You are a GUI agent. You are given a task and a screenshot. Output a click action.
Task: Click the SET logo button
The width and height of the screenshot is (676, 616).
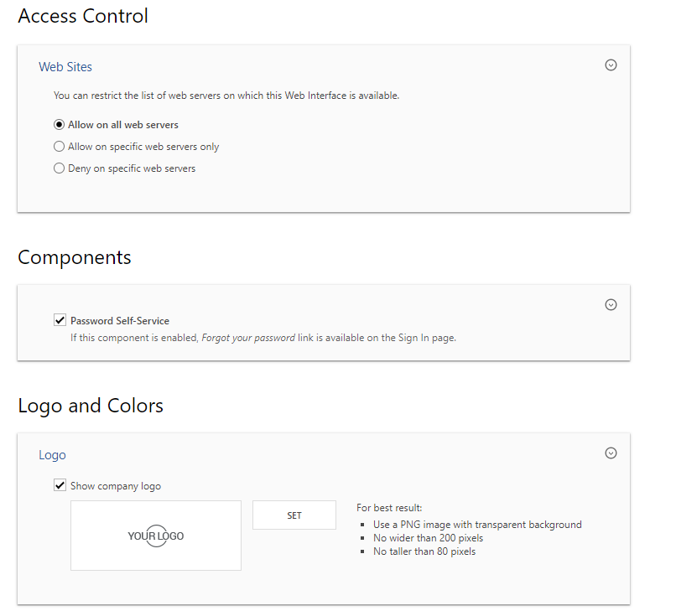coord(294,515)
